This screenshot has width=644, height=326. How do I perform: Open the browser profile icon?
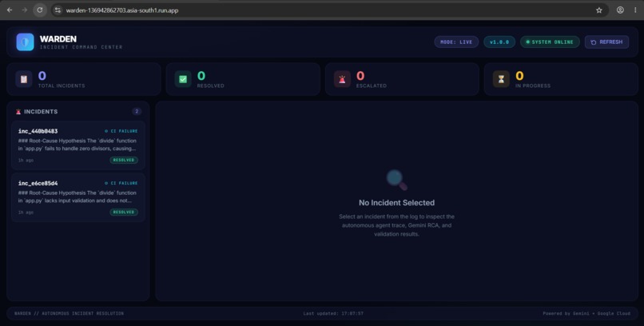pos(620,10)
